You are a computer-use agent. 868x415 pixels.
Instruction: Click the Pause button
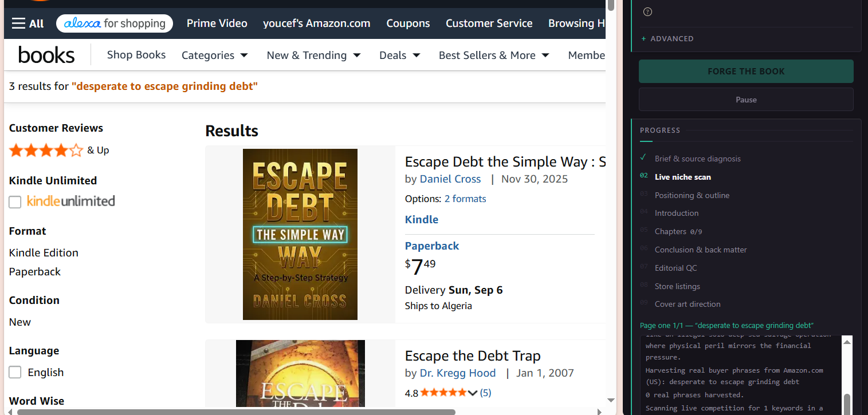coord(746,100)
